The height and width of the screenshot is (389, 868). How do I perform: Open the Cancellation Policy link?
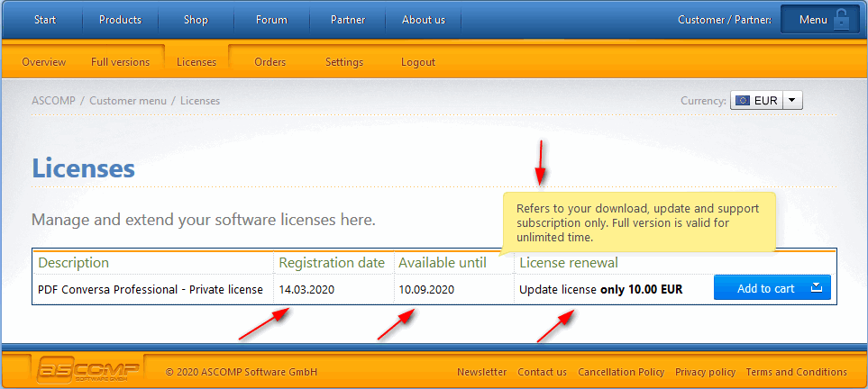[621, 372]
